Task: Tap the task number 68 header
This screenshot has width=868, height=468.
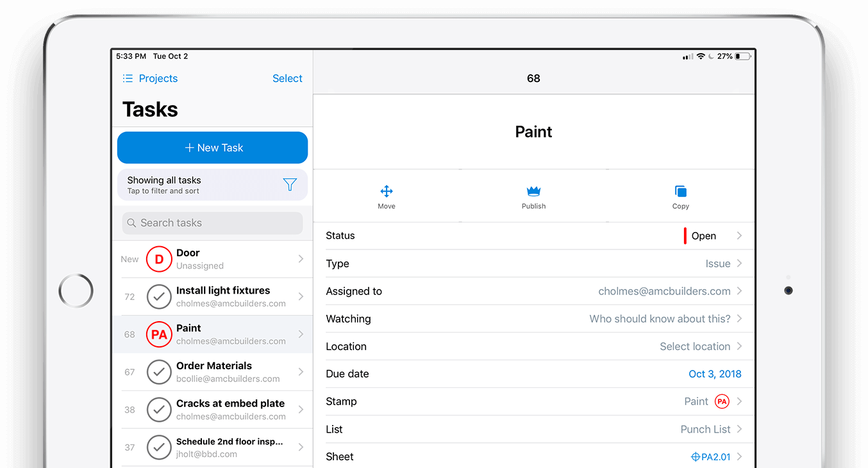Action: pos(533,78)
